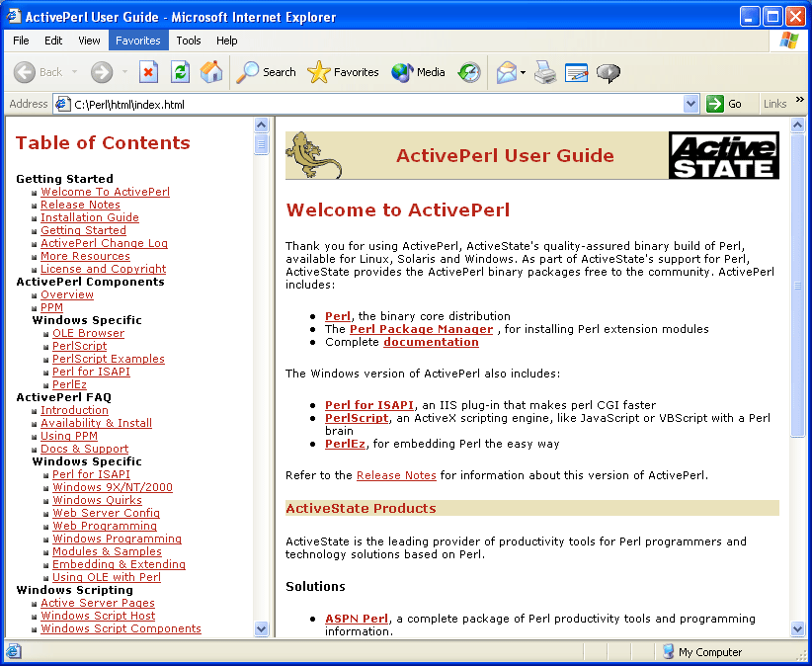Open the Release Notes contents link
This screenshot has width=812, height=666.
80,205
